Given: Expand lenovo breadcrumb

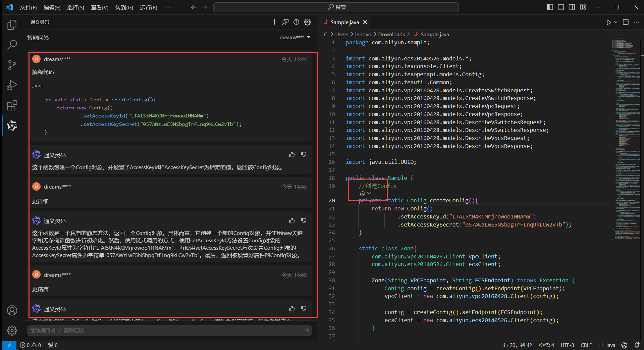Looking at the screenshot, I should tap(363, 34).
